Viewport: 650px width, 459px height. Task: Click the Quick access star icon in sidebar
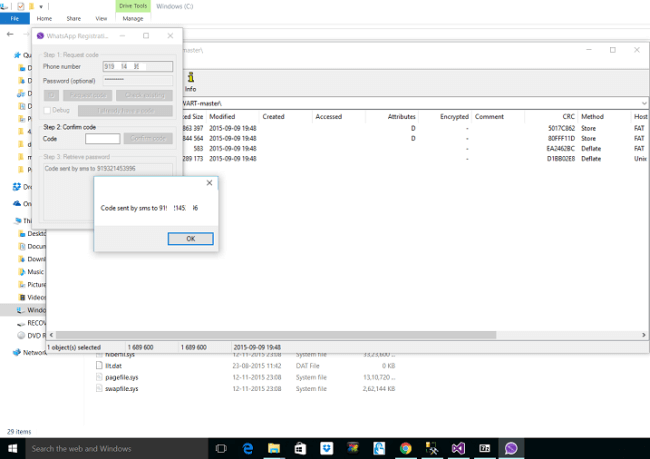tap(17, 55)
